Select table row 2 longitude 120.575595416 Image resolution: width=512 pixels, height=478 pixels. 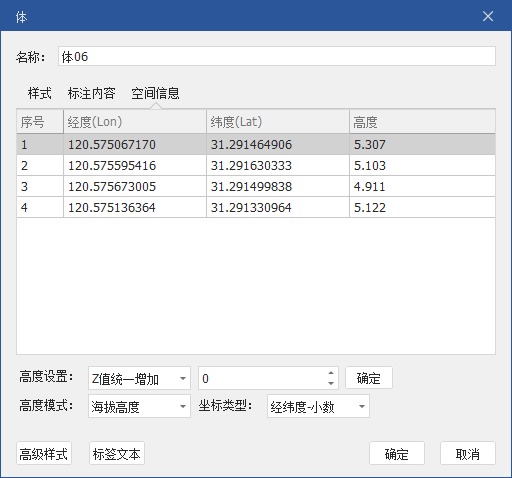click(x=135, y=165)
